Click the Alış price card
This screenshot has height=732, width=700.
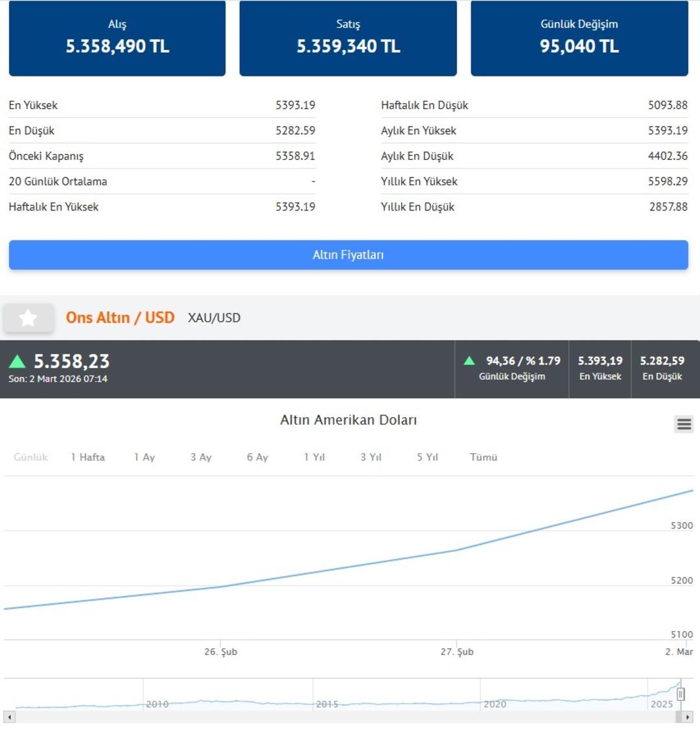click(117, 38)
